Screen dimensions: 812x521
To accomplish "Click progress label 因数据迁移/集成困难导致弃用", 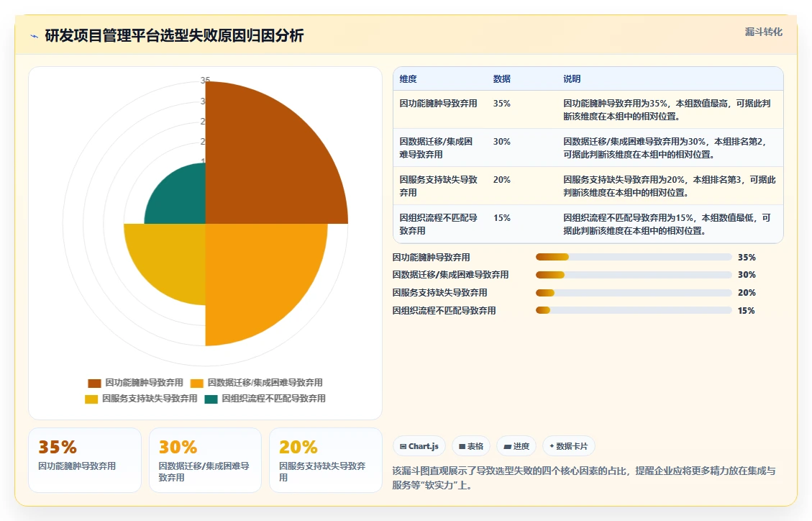I will (x=450, y=275).
